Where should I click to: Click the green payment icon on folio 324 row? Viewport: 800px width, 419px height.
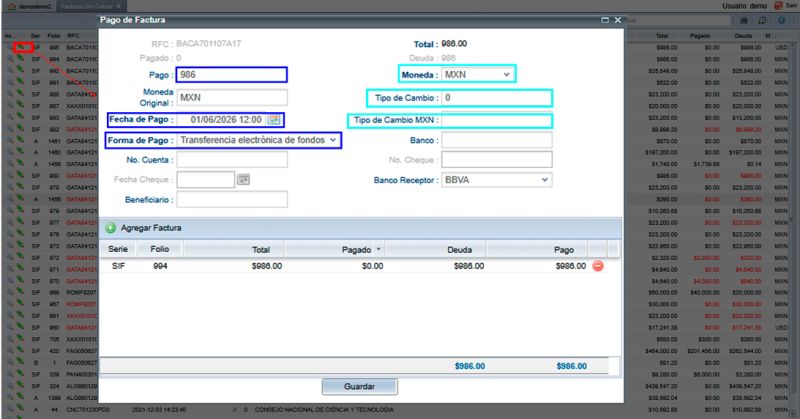click(x=20, y=386)
